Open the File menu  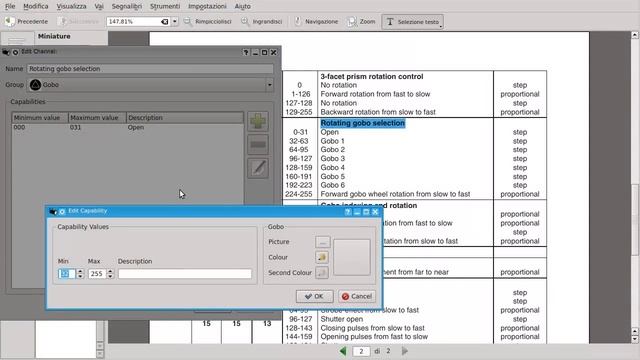click(x=10, y=6)
